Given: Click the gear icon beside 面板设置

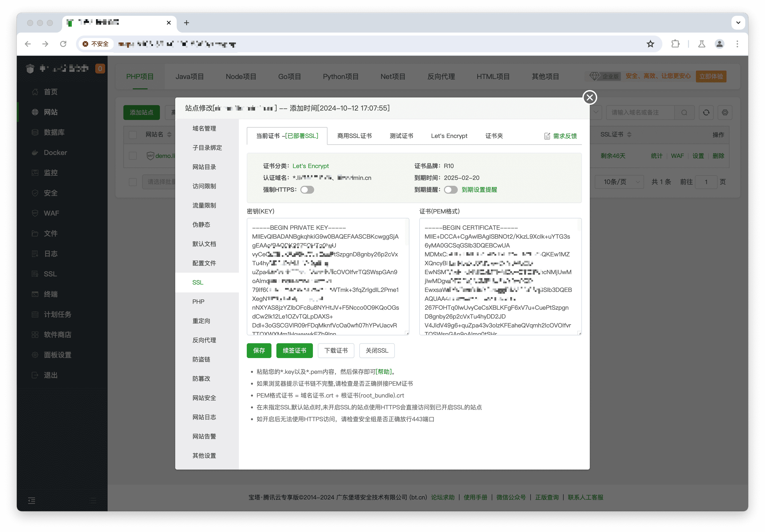Looking at the screenshot, I should (35, 355).
